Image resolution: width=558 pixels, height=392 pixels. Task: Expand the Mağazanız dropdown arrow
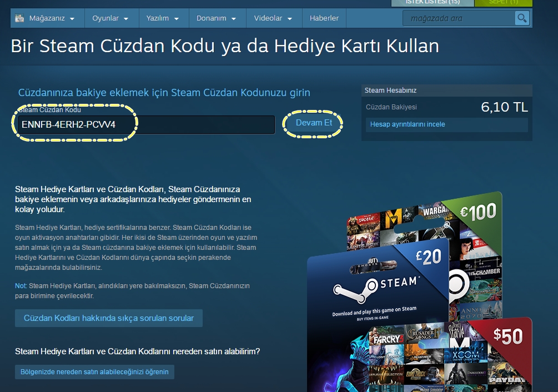pos(72,19)
